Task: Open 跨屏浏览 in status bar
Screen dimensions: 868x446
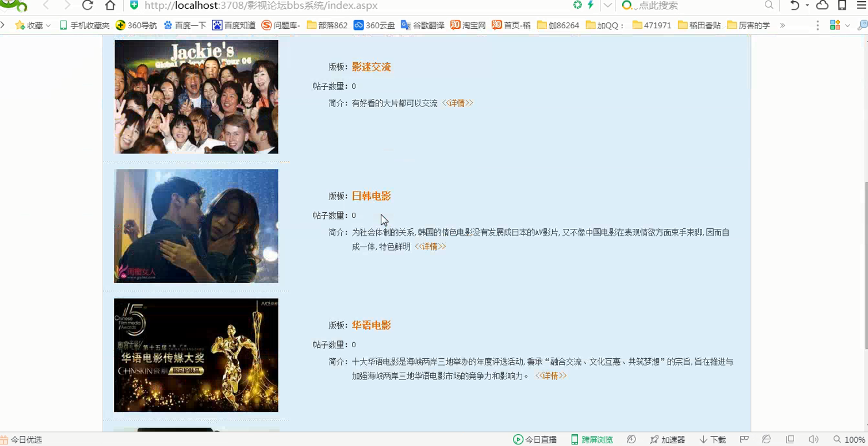Action: tap(592, 439)
